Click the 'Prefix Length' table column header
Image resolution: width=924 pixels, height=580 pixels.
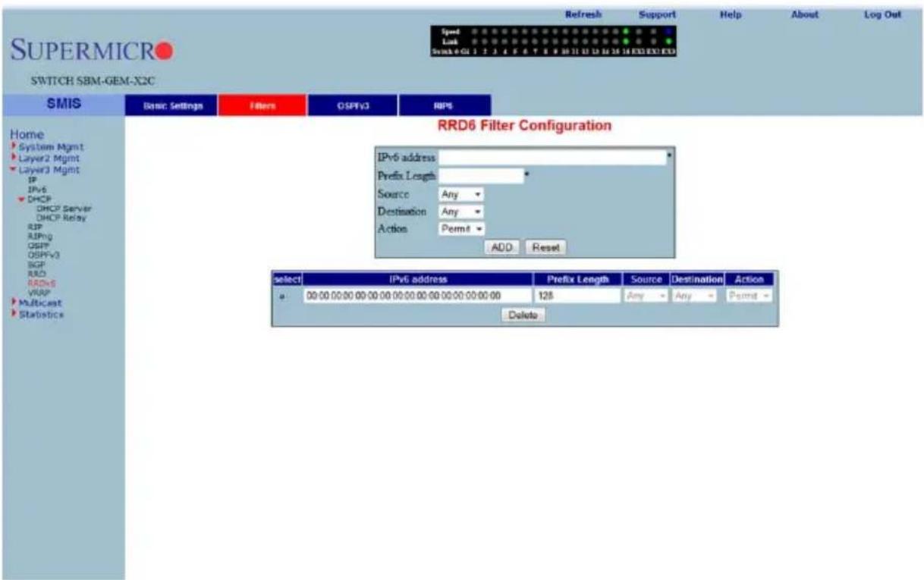click(x=578, y=280)
